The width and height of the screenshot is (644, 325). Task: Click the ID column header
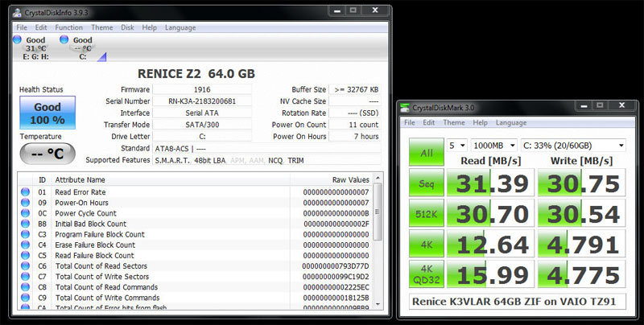42,179
